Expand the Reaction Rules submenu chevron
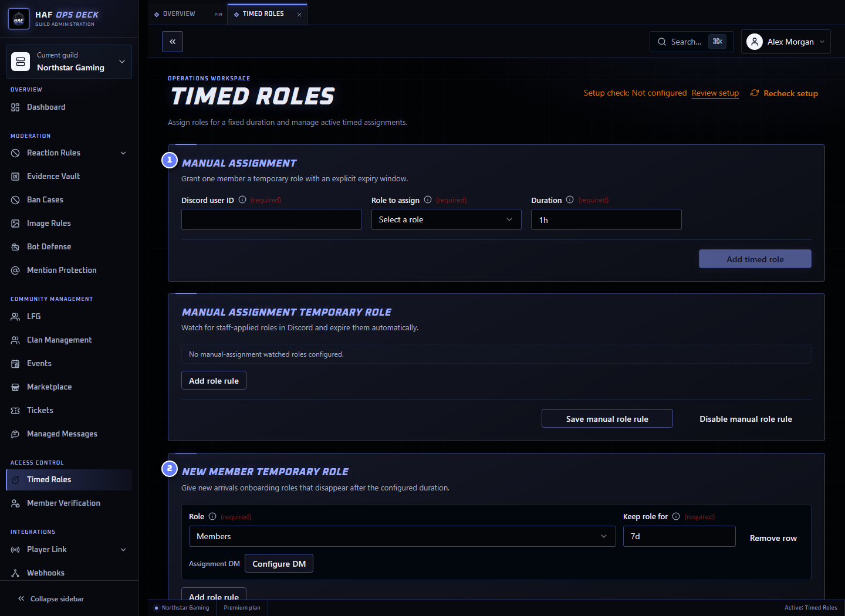845x616 pixels. tap(123, 153)
